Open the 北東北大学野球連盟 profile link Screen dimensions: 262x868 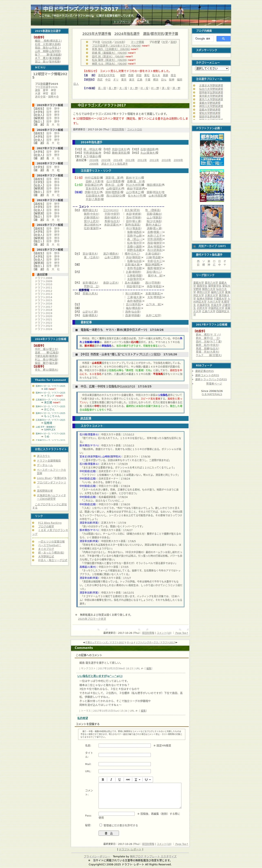(x=211, y=86)
